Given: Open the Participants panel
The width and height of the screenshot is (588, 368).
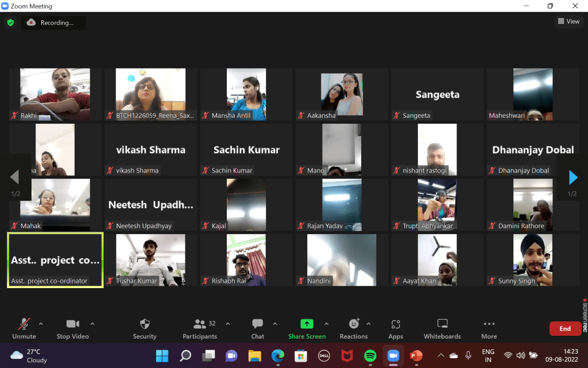Looking at the screenshot, I should (x=200, y=324).
